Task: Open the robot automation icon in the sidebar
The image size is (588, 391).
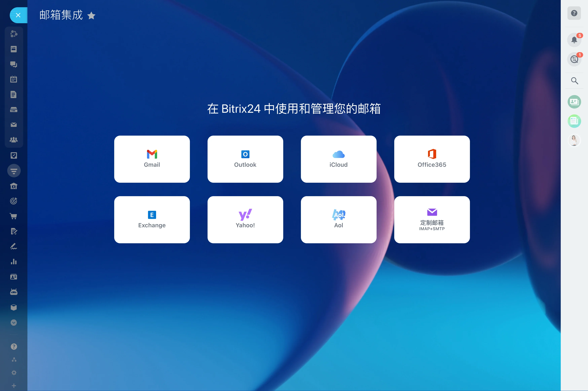Action: (14, 292)
